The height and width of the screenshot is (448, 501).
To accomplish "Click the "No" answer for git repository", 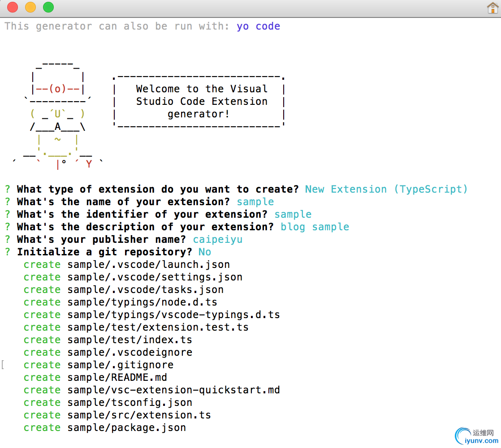I will [205, 252].
